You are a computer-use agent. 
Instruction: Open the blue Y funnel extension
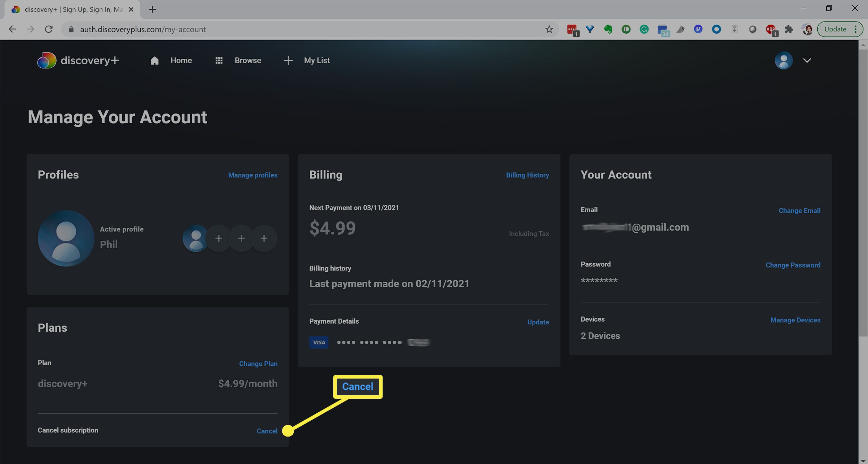coord(590,29)
